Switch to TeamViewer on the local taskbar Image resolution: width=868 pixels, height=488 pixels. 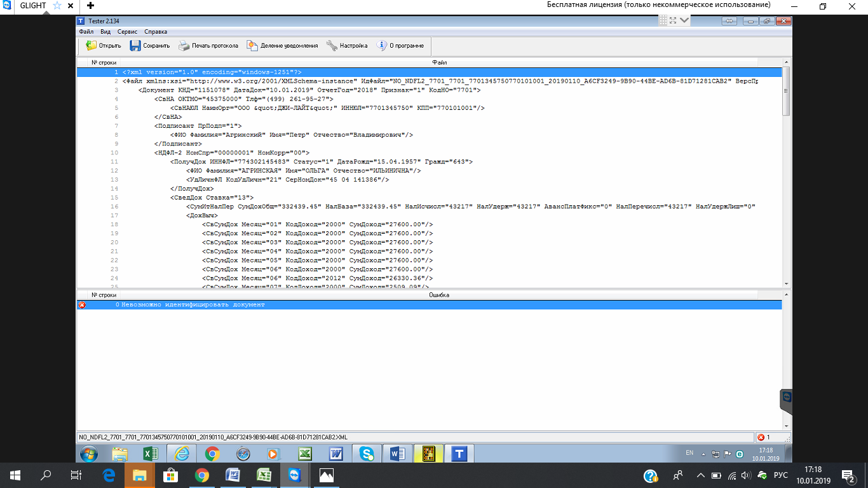295,475
